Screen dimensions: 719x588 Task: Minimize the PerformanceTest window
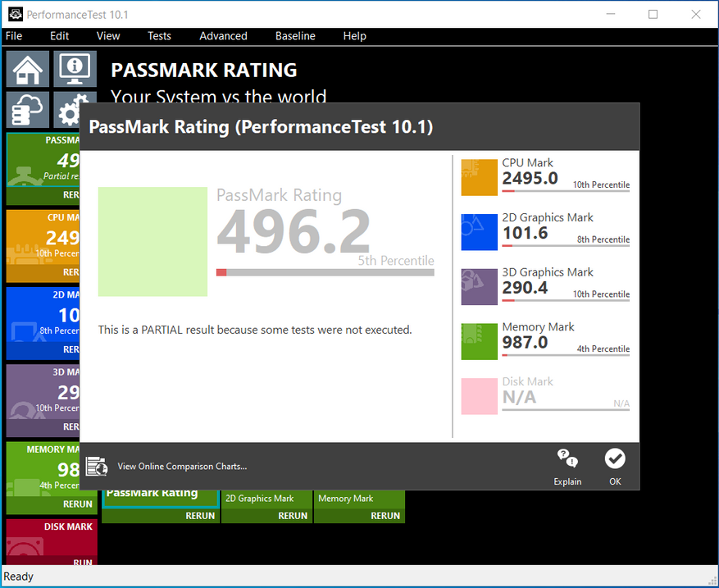[611, 14]
